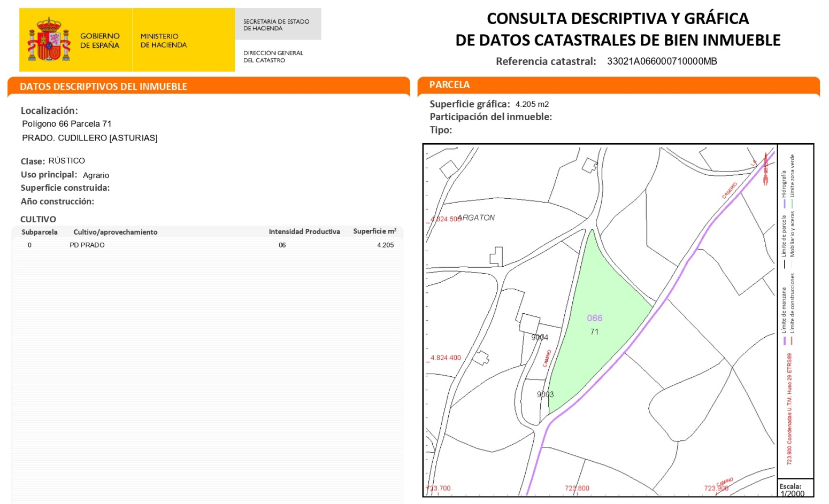Click '4.205' in the Superficie m² column
Viewport: 829px width, 504px height.
click(x=385, y=245)
